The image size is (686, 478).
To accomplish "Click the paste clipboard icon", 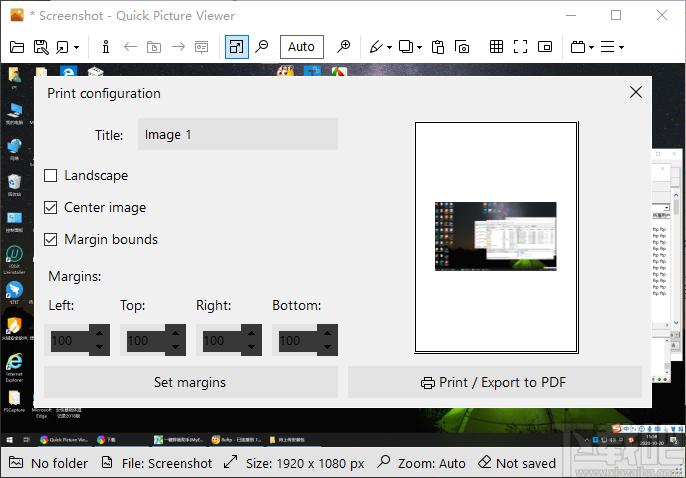I will point(438,47).
